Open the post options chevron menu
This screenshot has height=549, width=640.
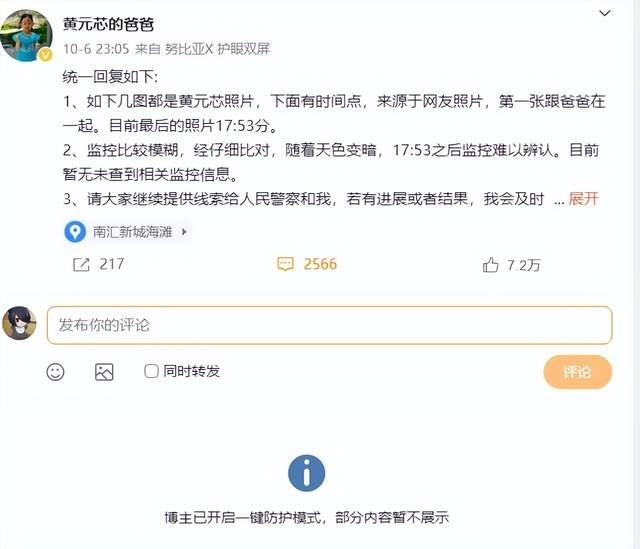coord(604,13)
